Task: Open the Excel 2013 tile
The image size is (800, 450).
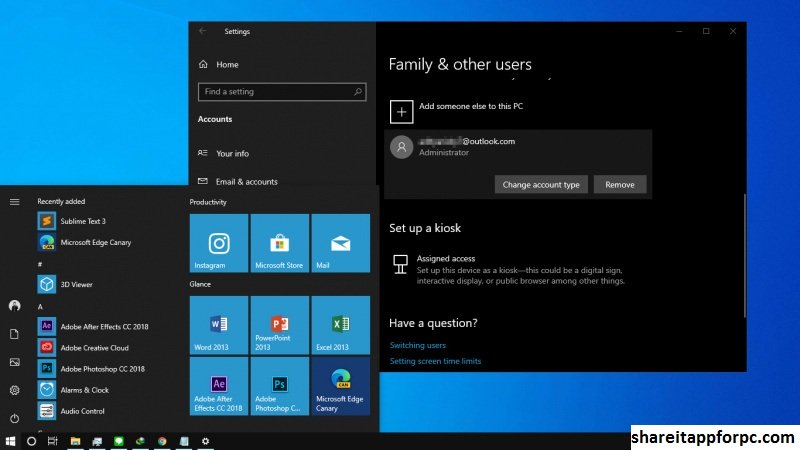Action: coord(340,325)
